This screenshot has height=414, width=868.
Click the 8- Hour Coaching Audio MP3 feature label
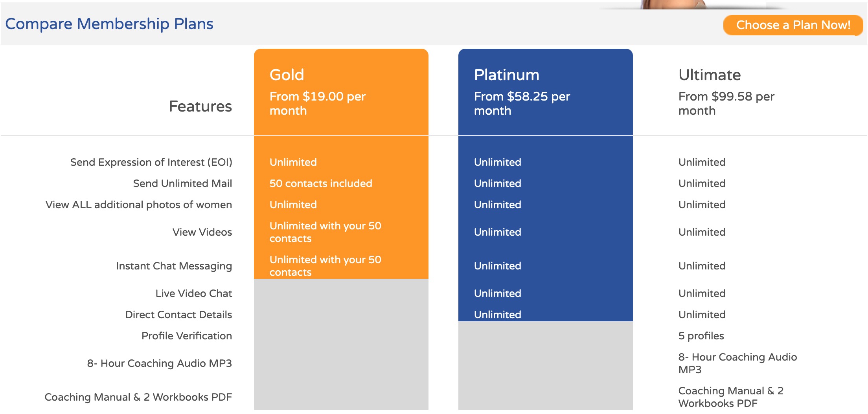159,363
